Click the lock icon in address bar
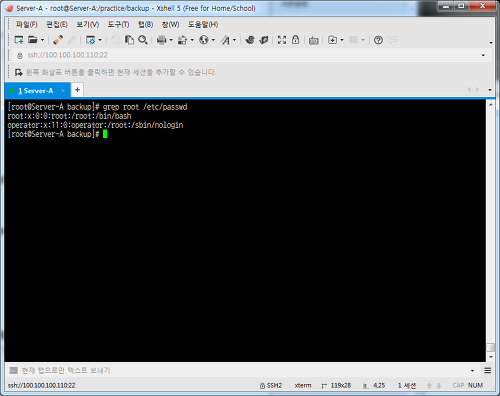 tap(20, 56)
